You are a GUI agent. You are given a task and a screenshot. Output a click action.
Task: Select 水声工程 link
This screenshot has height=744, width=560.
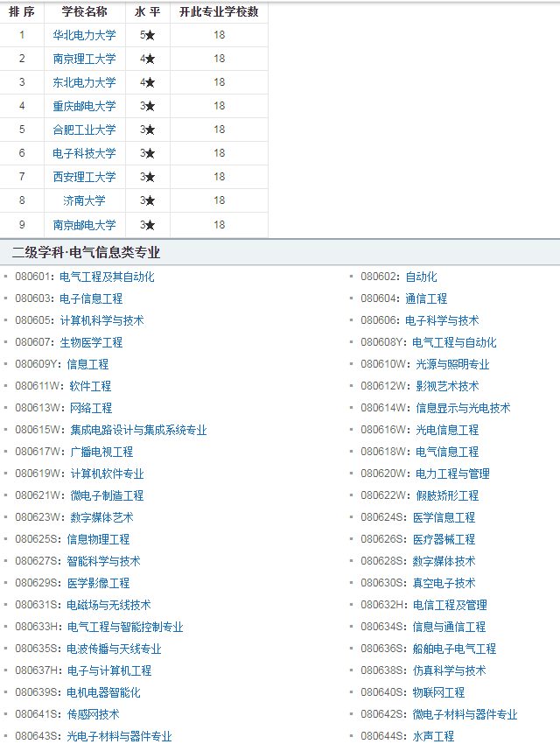[433, 736]
